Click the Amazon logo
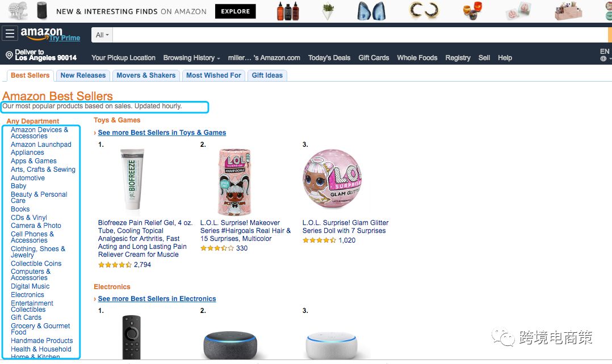612x364 pixels. [41, 33]
